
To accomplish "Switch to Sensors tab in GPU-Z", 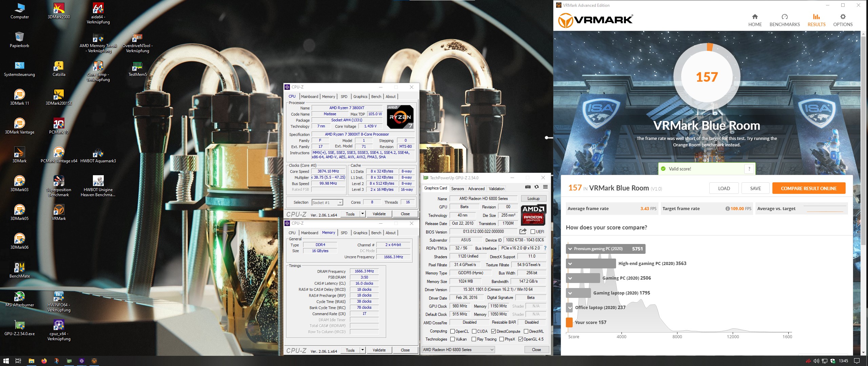I will (x=457, y=189).
